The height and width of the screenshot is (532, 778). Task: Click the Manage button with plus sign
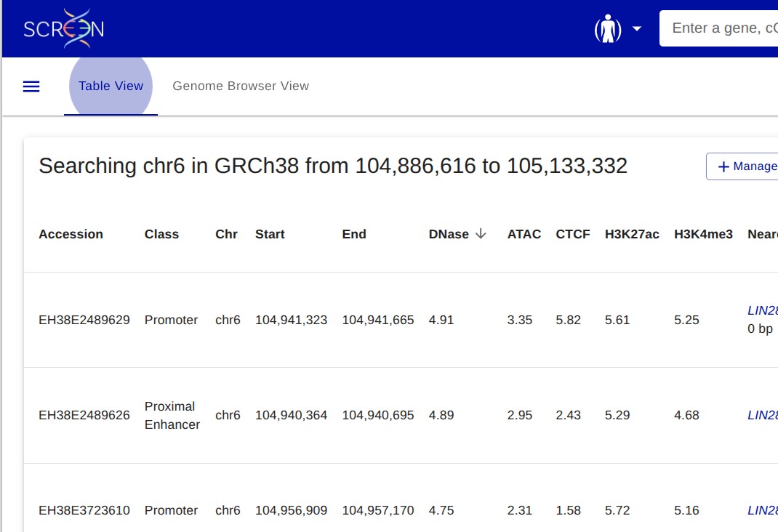pyautogui.click(x=742, y=166)
